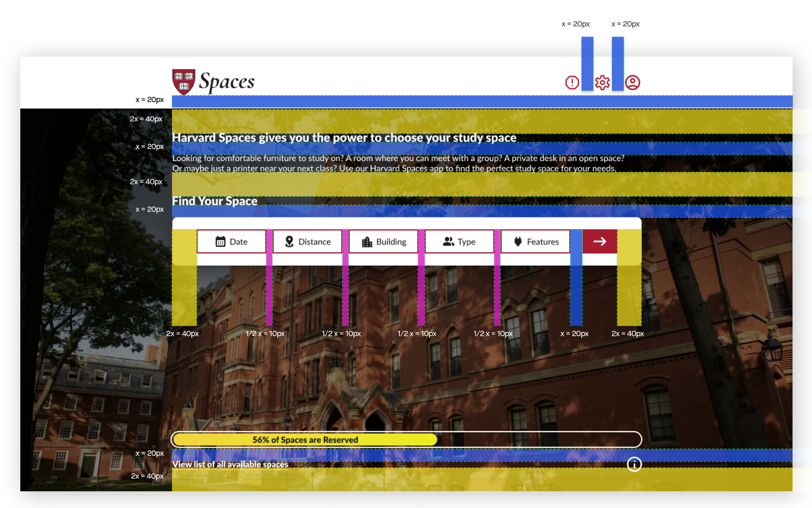Open the Distance filter
Image resolution: width=812 pixels, height=508 pixels.
pos(308,241)
